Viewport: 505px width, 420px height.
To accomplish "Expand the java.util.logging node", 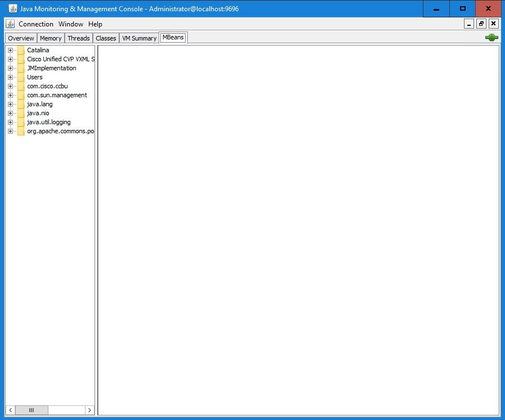I will point(10,123).
